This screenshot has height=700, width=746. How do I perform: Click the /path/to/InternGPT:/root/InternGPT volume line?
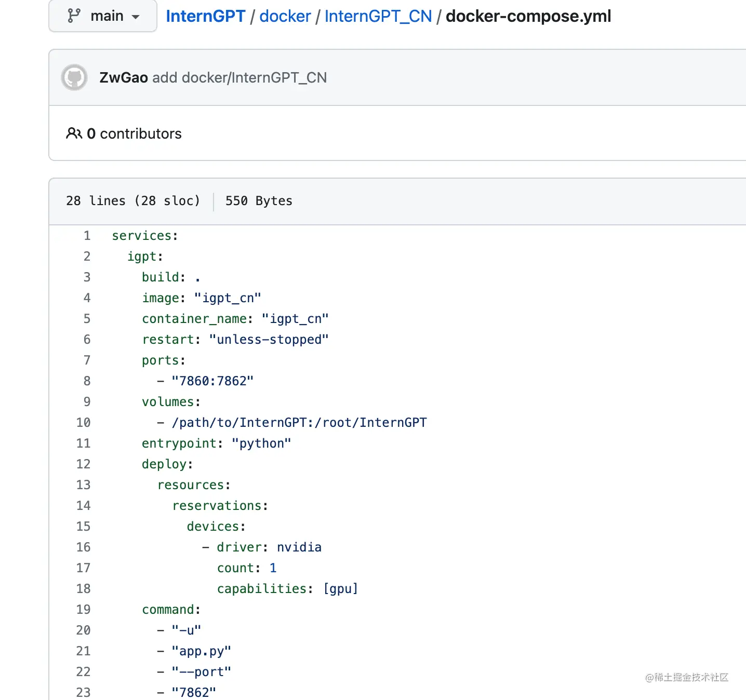pos(292,423)
